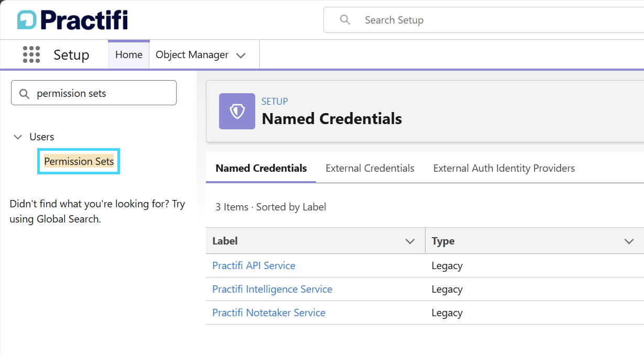This screenshot has width=644, height=356.
Task: Select the Named Credentials tab
Action: [x=261, y=168]
